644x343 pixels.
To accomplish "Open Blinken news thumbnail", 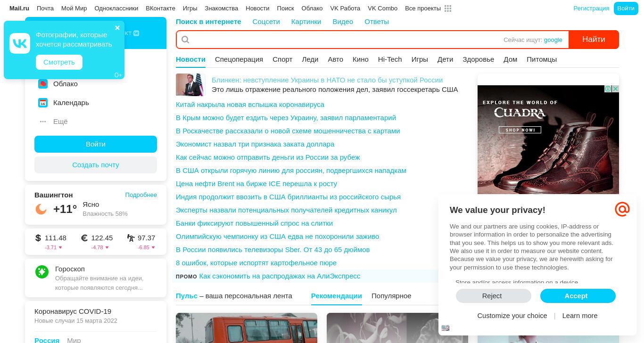I will pyautogui.click(x=190, y=85).
